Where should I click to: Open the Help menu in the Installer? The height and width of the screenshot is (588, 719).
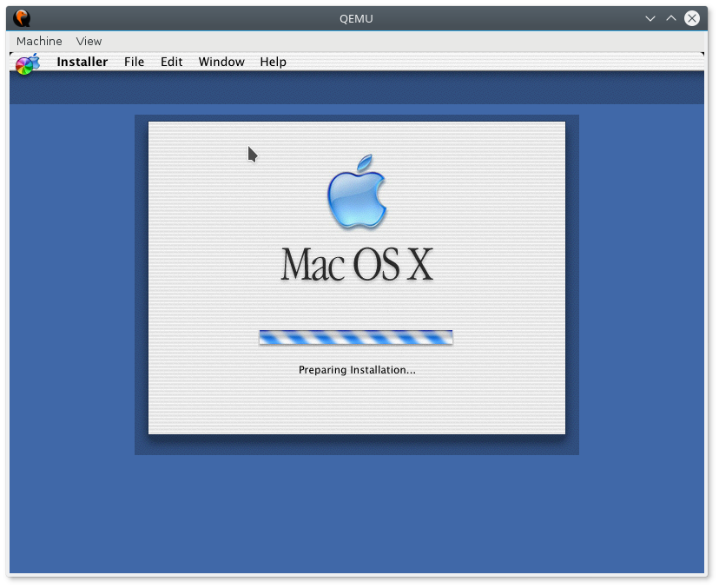(273, 62)
